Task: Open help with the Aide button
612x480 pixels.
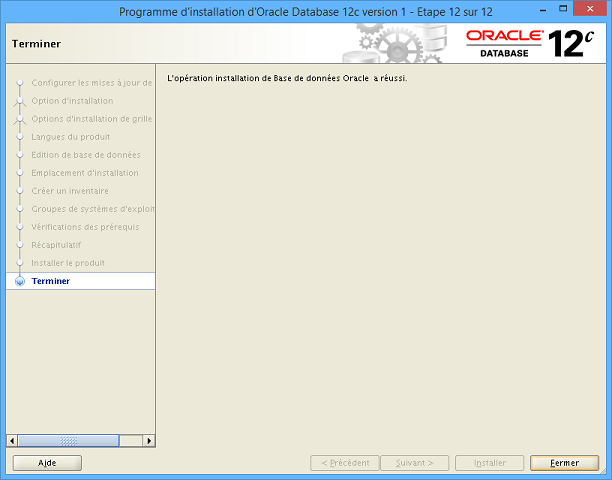Action: click(x=47, y=463)
